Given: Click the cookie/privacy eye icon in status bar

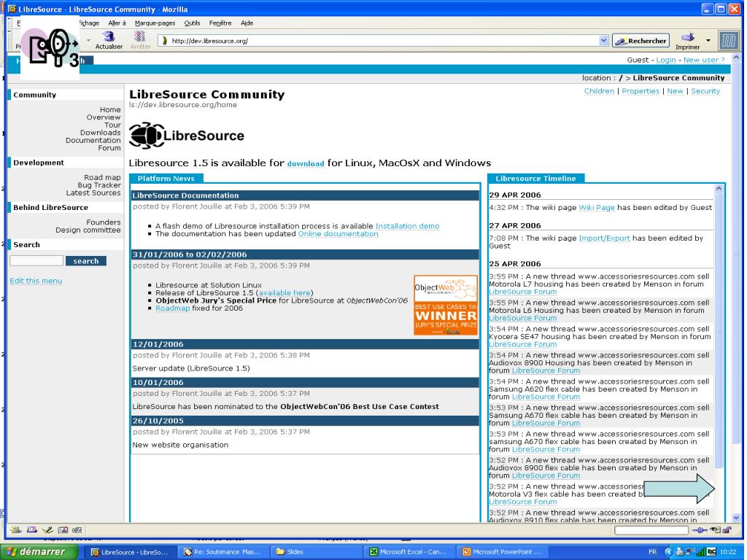Looking at the screenshot, I should [715, 530].
